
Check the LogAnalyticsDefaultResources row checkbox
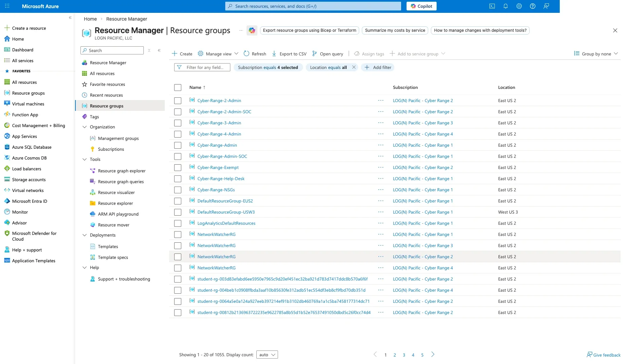(178, 223)
